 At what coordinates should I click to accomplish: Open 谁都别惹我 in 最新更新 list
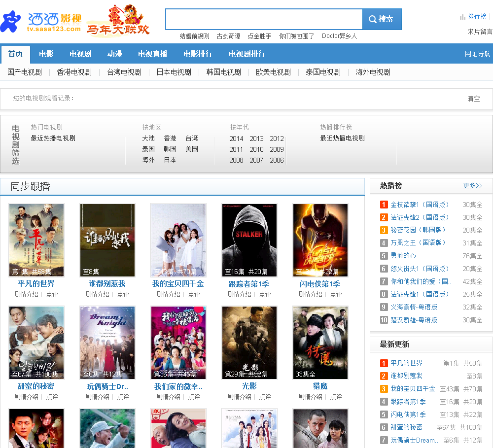coord(406,376)
